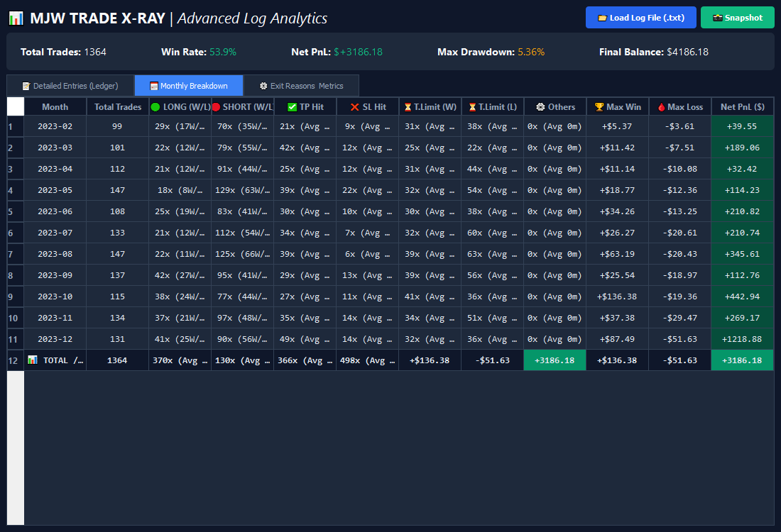Click the red X icon in SL Hit header
Screen dimensions: 781x532
click(354, 107)
